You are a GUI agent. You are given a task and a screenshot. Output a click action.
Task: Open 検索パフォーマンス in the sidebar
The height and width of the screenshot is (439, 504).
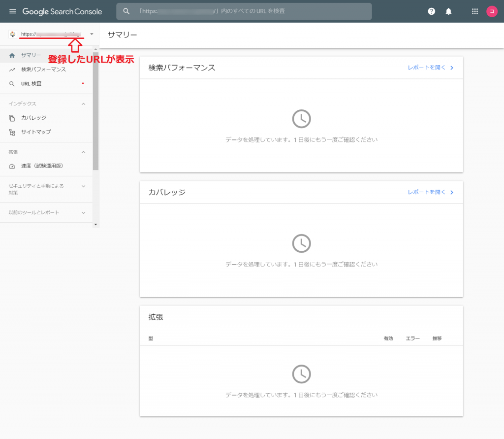coord(43,69)
